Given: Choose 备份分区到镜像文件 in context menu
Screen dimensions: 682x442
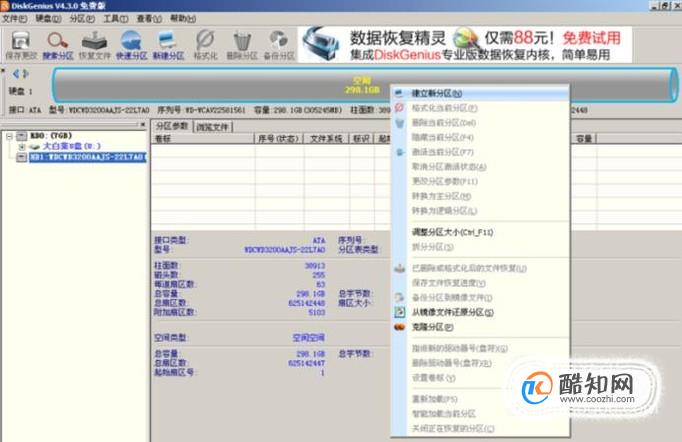Looking at the screenshot, I should [480, 298].
